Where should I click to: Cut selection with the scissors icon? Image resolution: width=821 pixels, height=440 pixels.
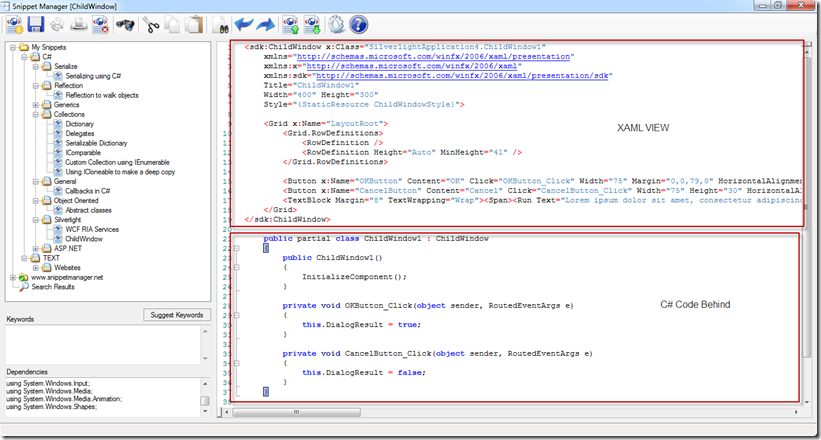[x=151, y=25]
